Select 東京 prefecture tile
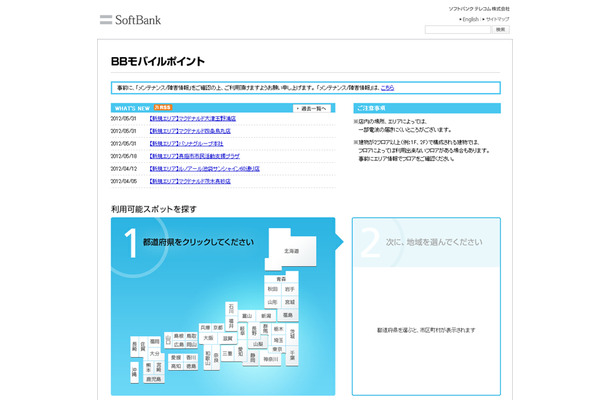This screenshot has height=400, width=610. pos(277,349)
